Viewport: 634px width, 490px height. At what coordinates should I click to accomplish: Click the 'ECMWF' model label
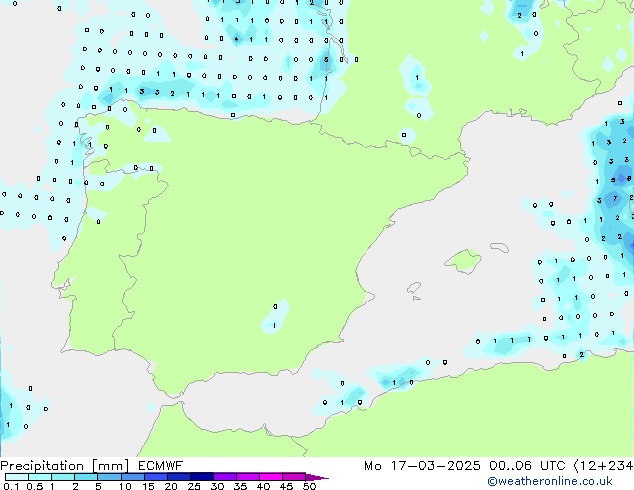click(160, 466)
